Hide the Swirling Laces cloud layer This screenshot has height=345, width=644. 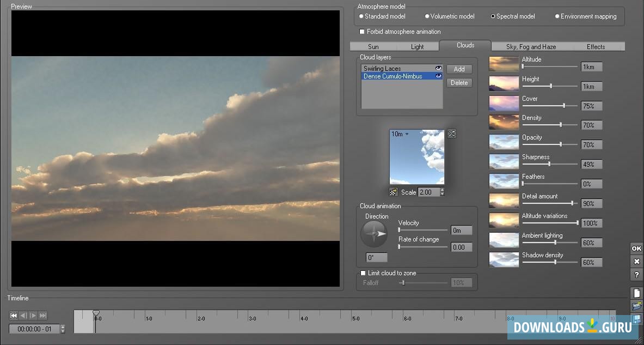pos(438,69)
